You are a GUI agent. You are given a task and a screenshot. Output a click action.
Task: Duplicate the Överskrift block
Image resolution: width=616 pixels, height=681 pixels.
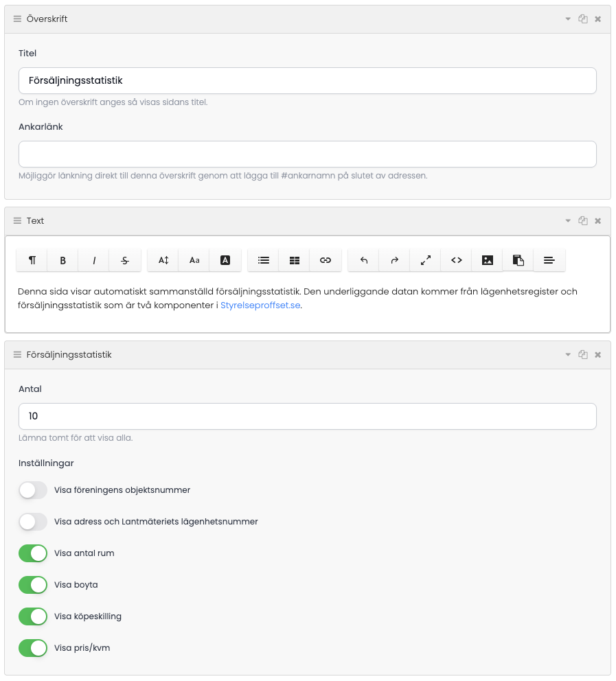583,19
